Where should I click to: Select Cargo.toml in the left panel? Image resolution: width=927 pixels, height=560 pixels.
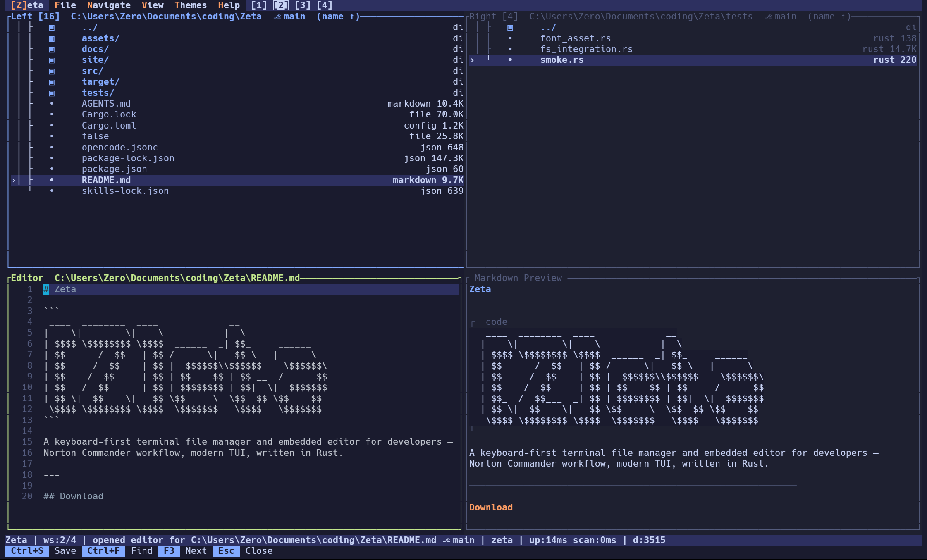[109, 125]
